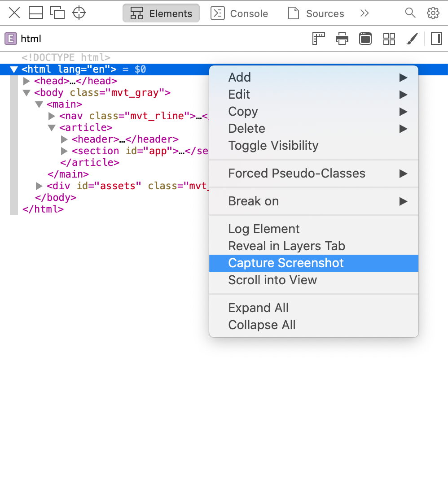Select the closing </html> tag
This screenshot has height=504, width=448.
tap(43, 209)
